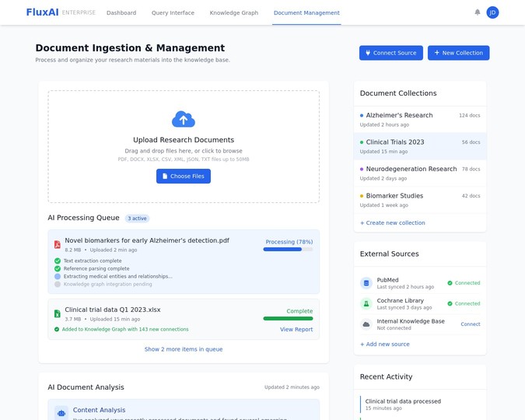525x420 pixels.
Task: Click the Text extraction complete checkmark
Action: coord(58,261)
